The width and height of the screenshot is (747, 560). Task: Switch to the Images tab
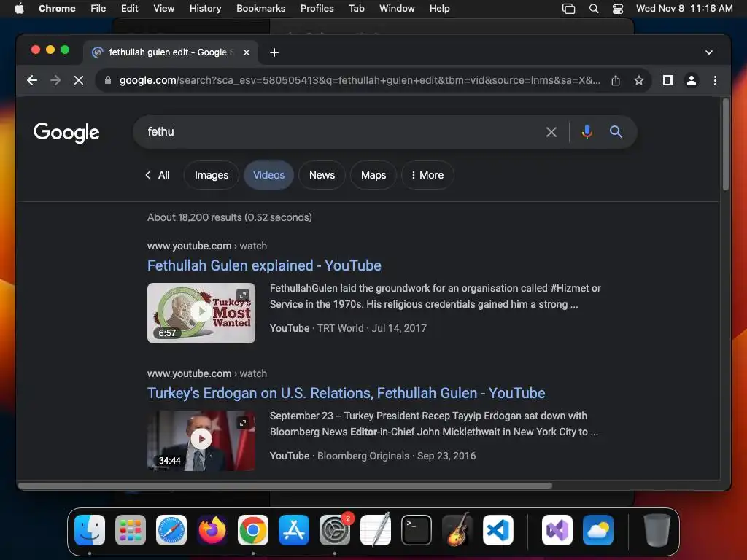click(212, 175)
